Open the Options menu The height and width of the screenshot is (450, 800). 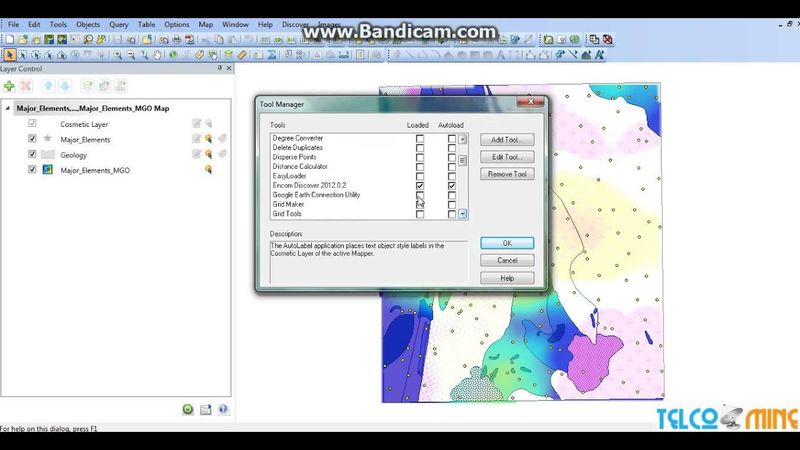pos(177,24)
